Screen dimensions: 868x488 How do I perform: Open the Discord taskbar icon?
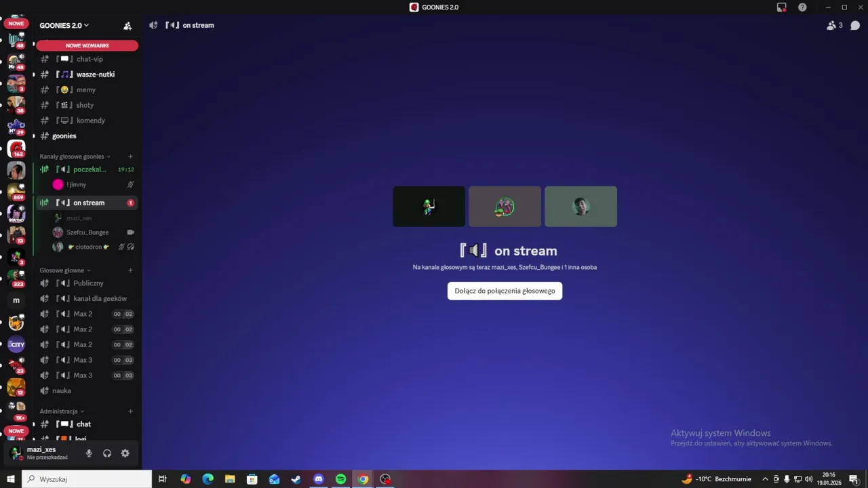pos(319,479)
